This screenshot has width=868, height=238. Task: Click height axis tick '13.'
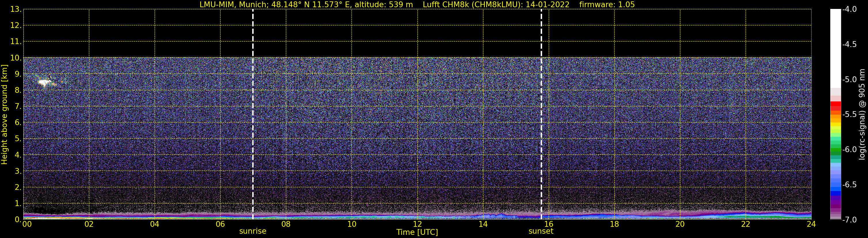point(16,10)
